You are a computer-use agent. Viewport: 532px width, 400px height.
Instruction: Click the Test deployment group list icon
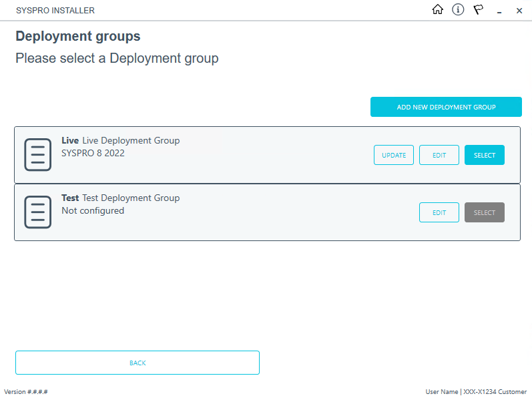click(x=37, y=212)
